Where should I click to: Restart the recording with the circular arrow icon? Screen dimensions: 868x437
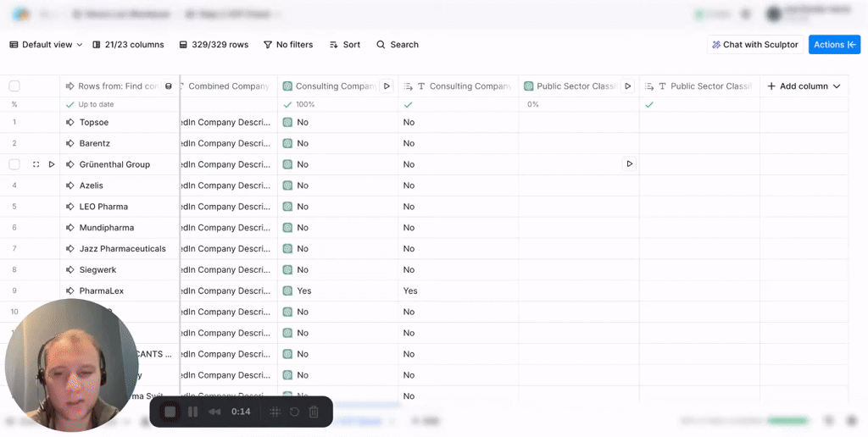[x=294, y=412]
